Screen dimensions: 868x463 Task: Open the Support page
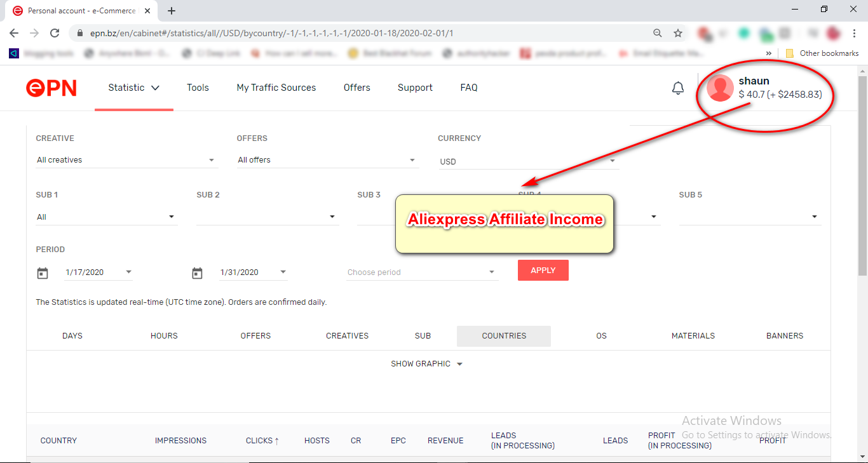pos(415,88)
